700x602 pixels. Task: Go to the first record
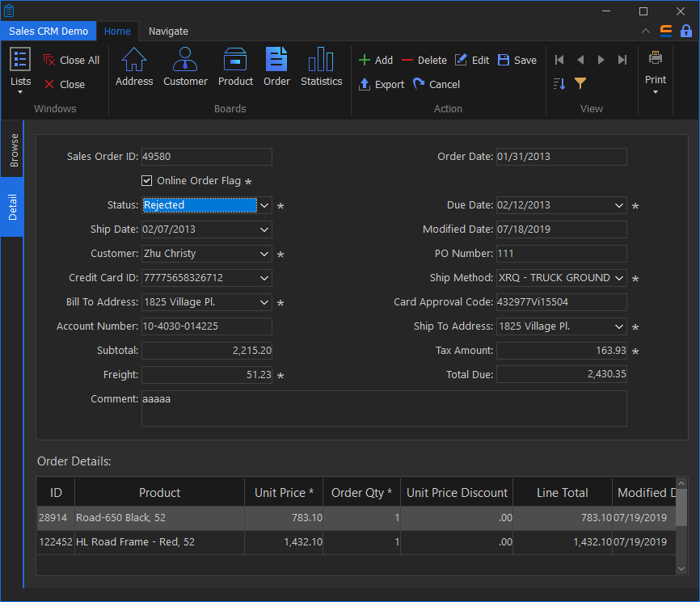(x=559, y=60)
